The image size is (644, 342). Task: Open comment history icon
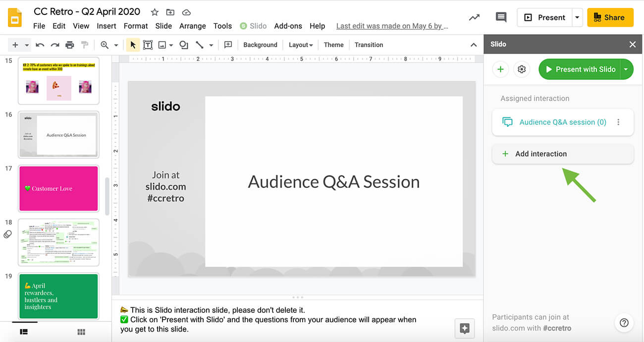point(501,17)
